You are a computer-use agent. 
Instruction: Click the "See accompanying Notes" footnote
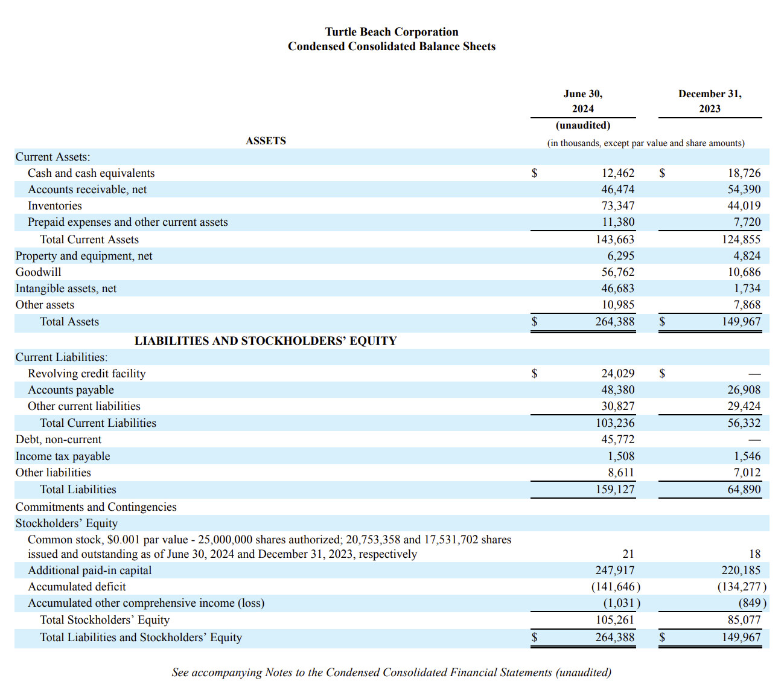tap(392, 673)
